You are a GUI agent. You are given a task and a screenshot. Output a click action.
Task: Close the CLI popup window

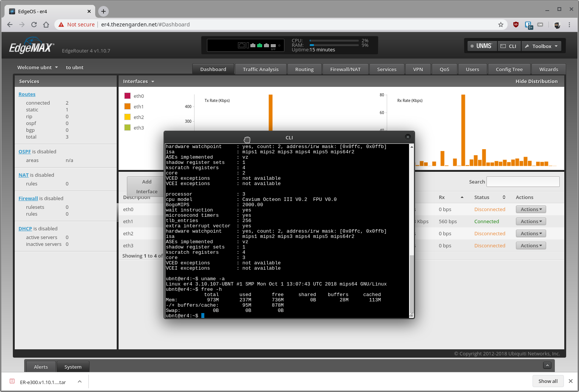point(408,137)
